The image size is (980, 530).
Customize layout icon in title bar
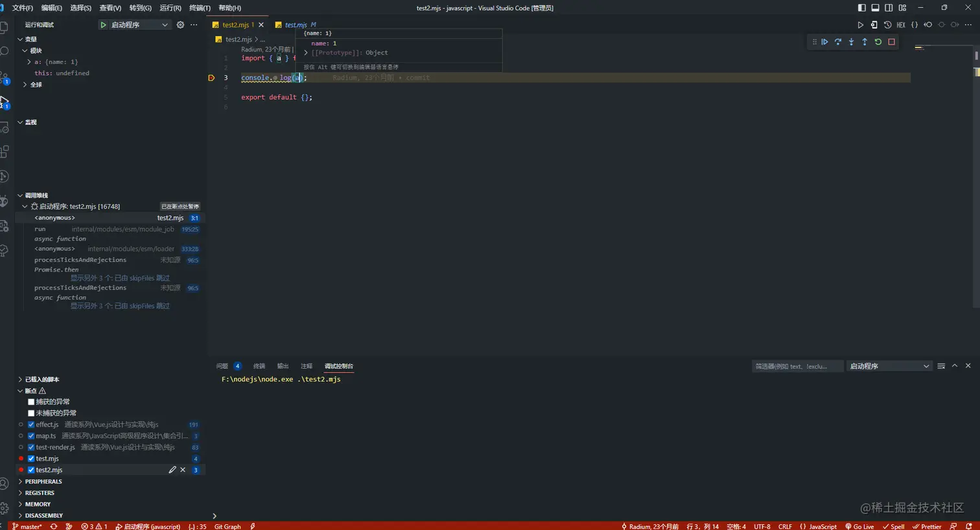click(x=902, y=8)
